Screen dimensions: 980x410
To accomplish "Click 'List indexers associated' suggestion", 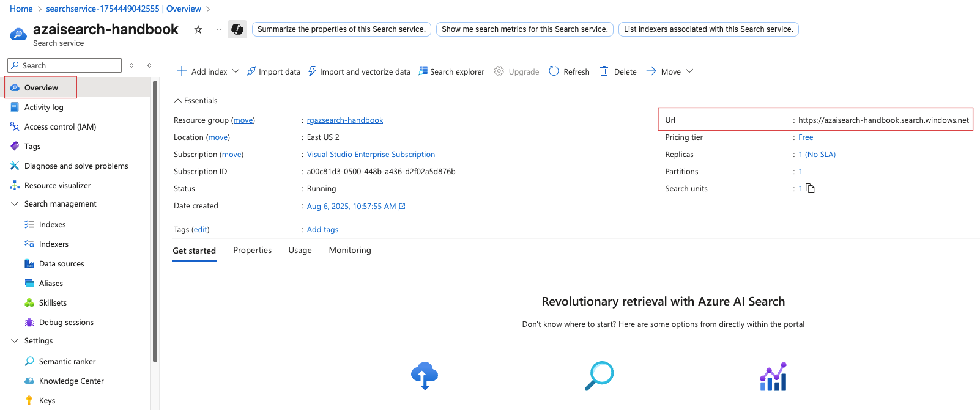I will click(x=708, y=29).
